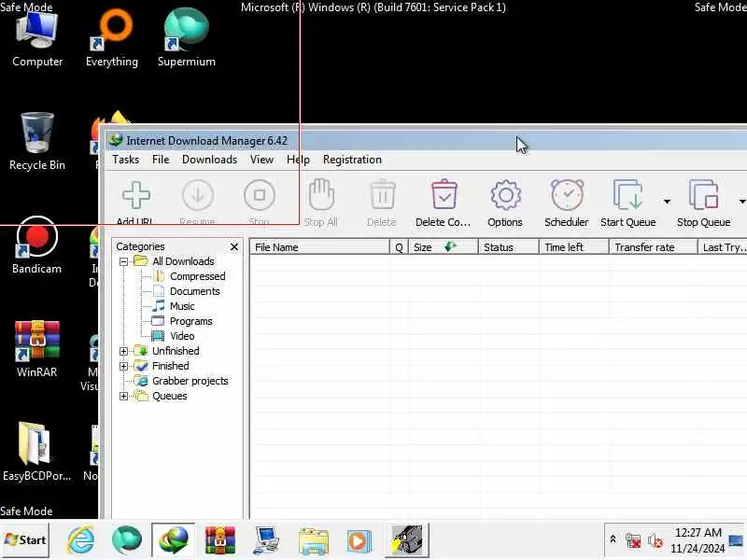Open the Help menu
This screenshot has width=747, height=560.
coord(298,160)
